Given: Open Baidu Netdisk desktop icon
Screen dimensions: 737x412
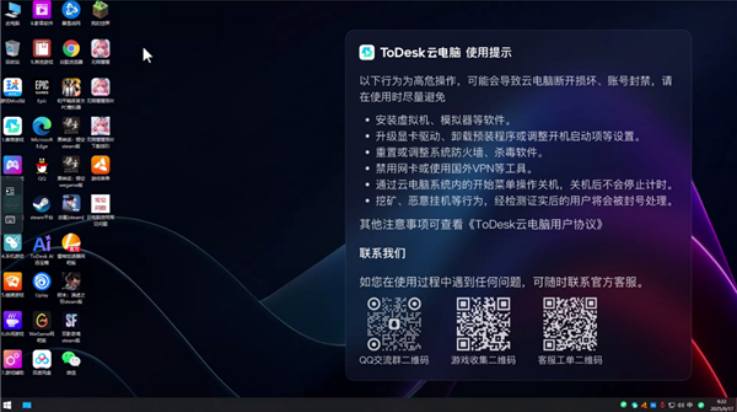Looking at the screenshot, I should coord(42,359).
